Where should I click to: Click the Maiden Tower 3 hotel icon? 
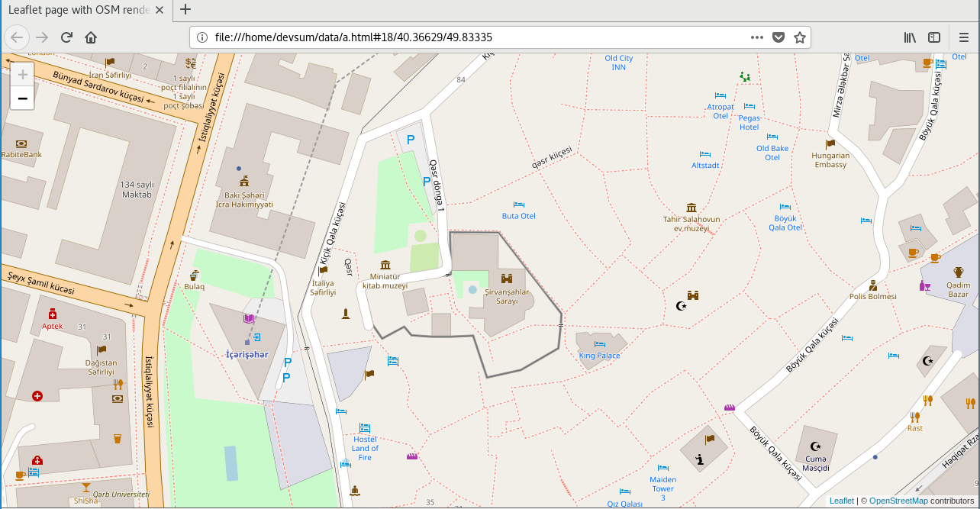662,468
